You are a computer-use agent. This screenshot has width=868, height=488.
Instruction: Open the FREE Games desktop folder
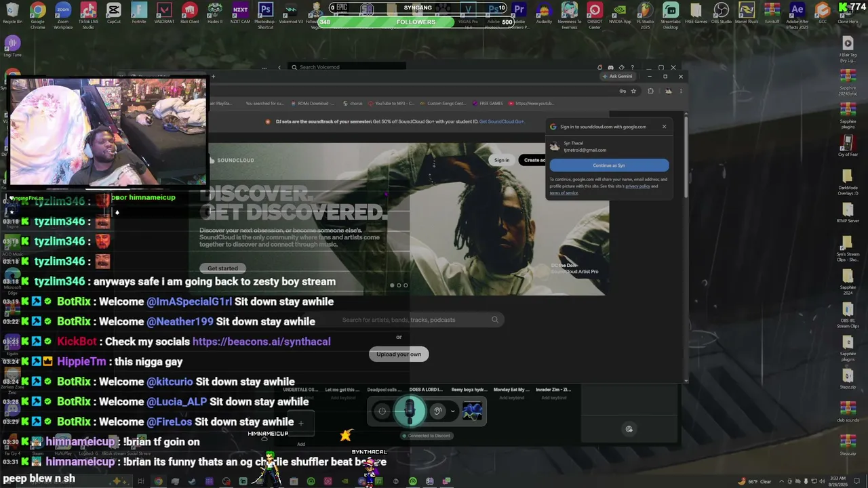pos(696,12)
